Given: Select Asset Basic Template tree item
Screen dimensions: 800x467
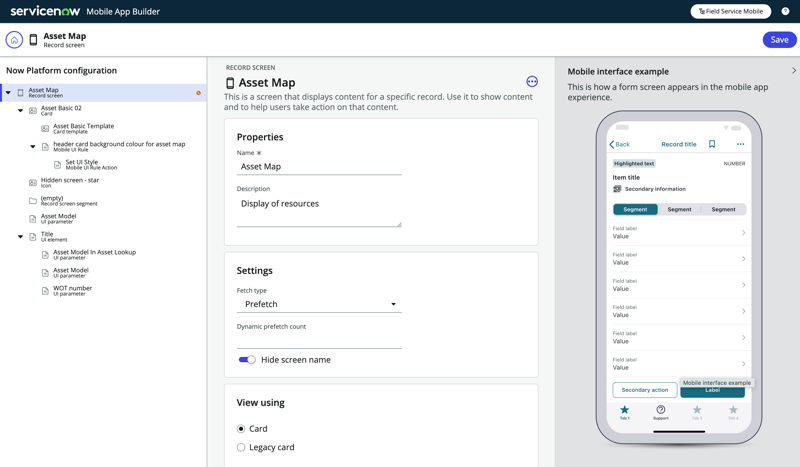Looking at the screenshot, I should (x=83, y=129).
